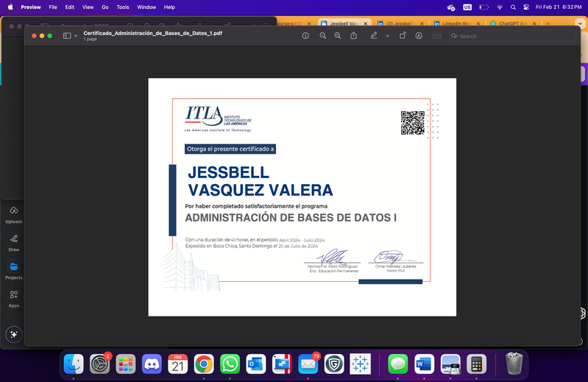Launch WhatsApp from the Dock
Viewport: 588px width, 382px height.
(230, 364)
